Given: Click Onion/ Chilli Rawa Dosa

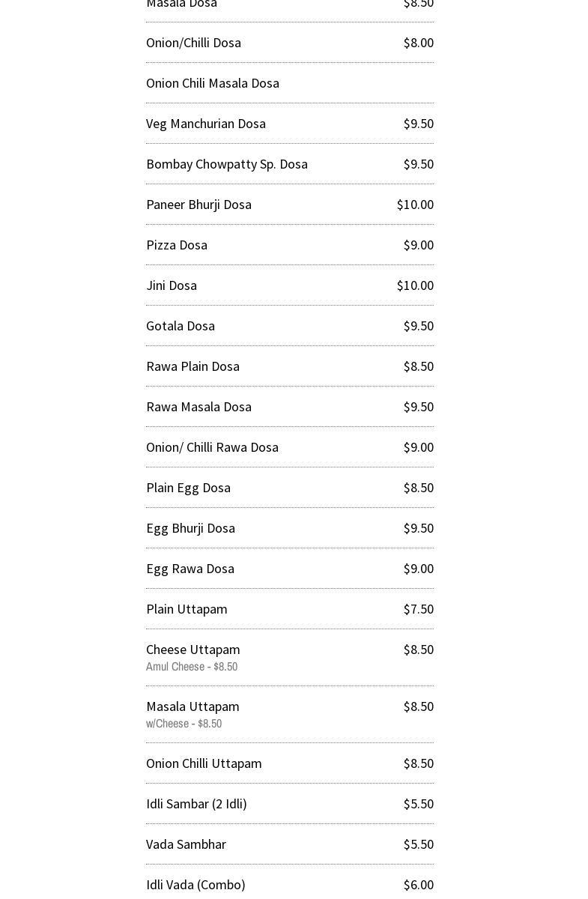Looking at the screenshot, I should click(x=212, y=447).
